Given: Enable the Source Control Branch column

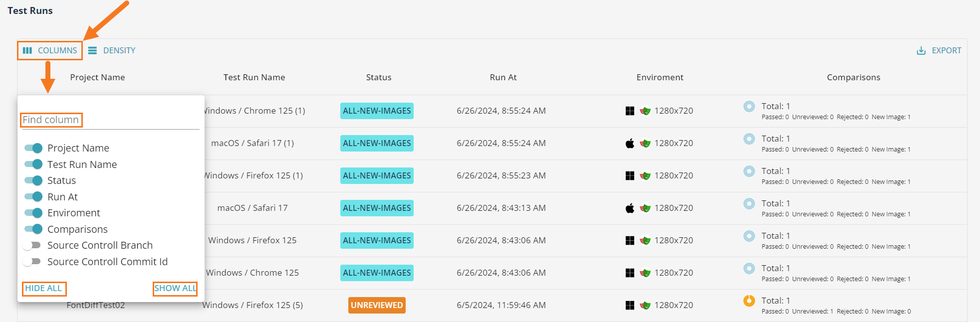Looking at the screenshot, I should 32,245.
